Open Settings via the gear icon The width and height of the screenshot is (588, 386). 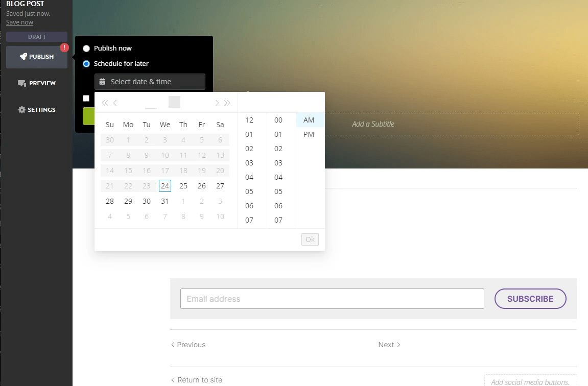point(22,109)
